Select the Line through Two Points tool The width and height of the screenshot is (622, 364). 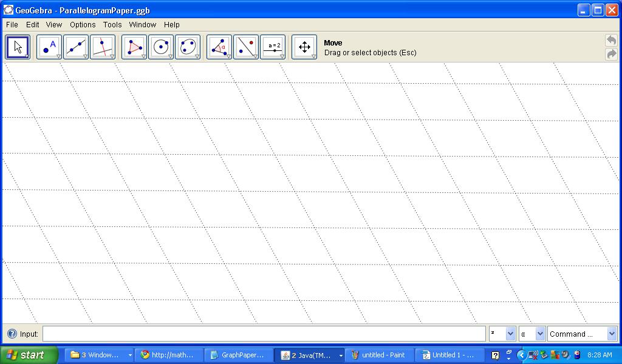tap(76, 47)
